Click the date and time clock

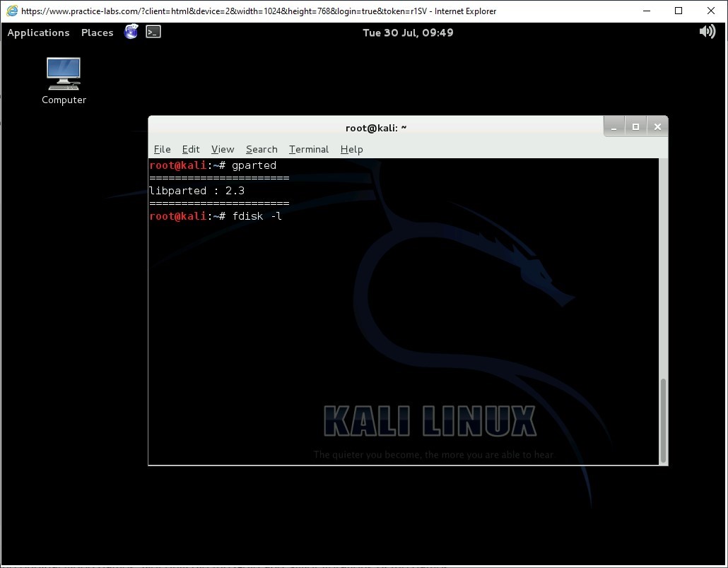click(408, 32)
